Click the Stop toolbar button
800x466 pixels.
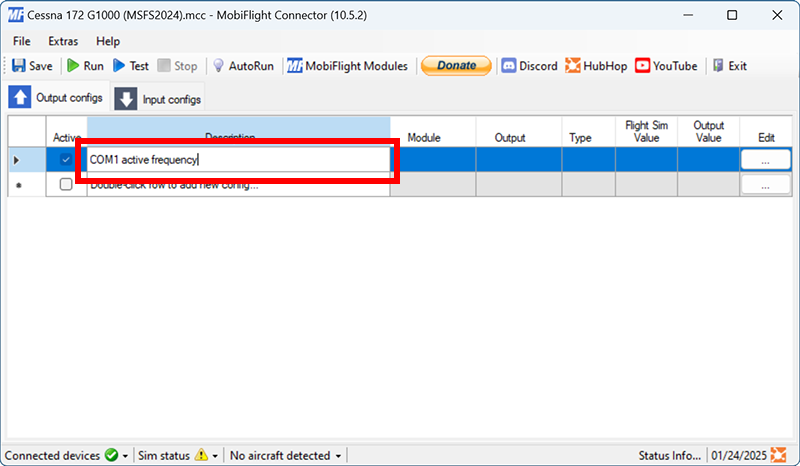[x=177, y=66]
